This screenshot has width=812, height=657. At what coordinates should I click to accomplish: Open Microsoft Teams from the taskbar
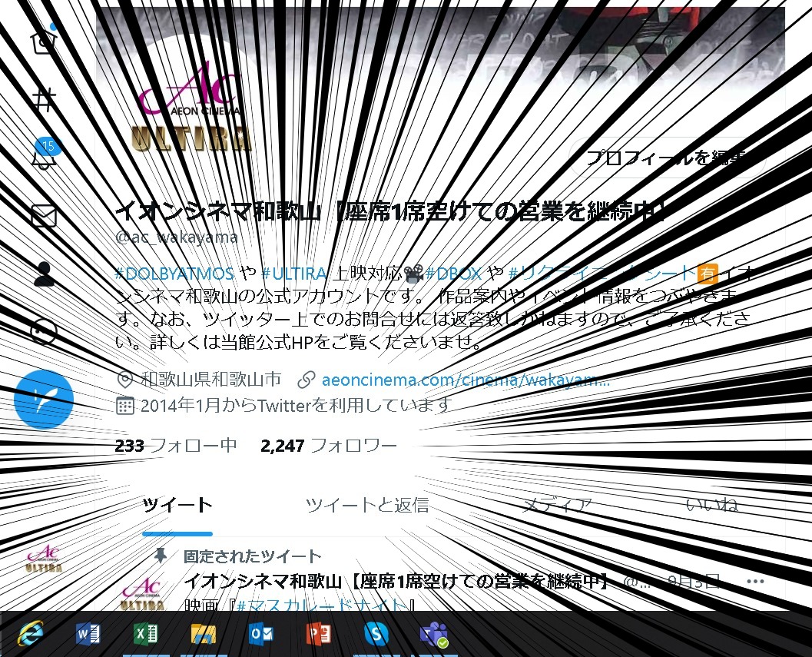(433, 635)
